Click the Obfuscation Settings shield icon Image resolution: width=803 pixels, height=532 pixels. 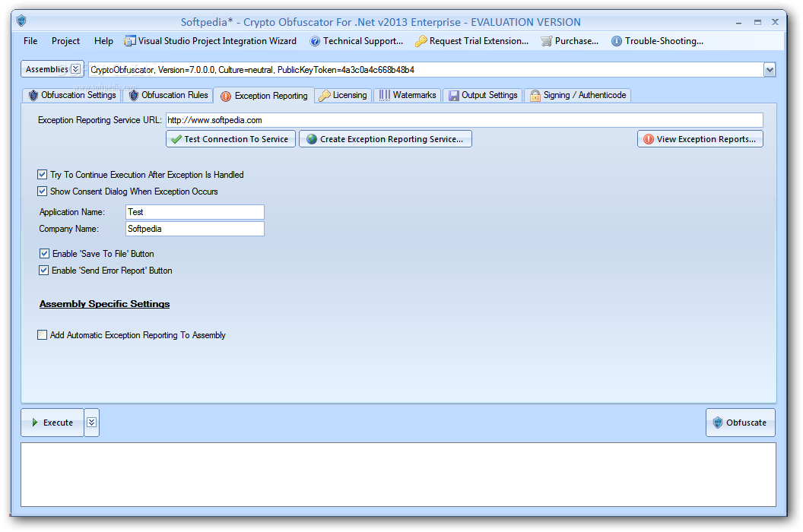point(33,96)
